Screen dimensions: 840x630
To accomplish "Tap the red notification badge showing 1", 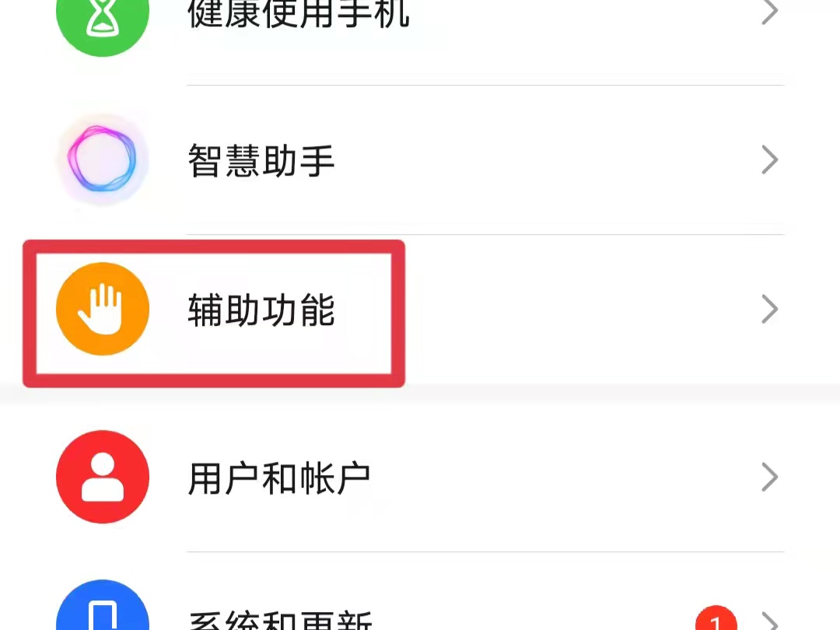I will [x=716, y=618].
